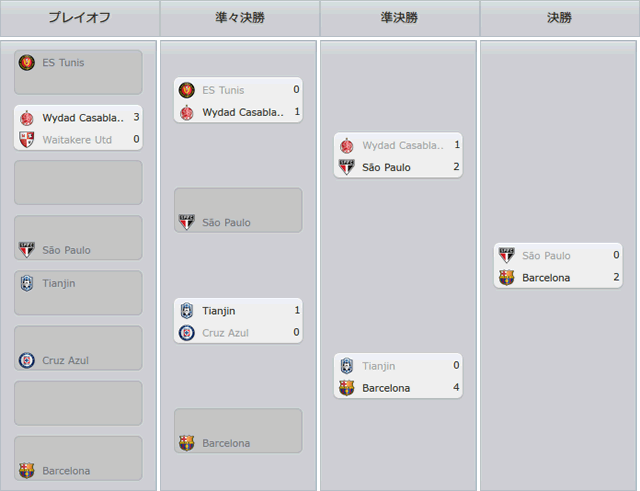Select the 準々決勝 column header

coord(240,18)
